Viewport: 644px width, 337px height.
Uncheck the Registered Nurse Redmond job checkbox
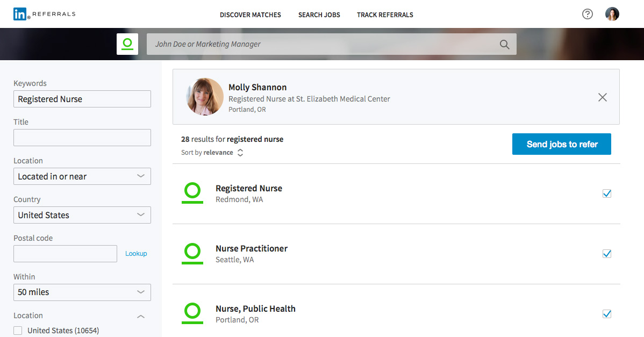pos(607,193)
